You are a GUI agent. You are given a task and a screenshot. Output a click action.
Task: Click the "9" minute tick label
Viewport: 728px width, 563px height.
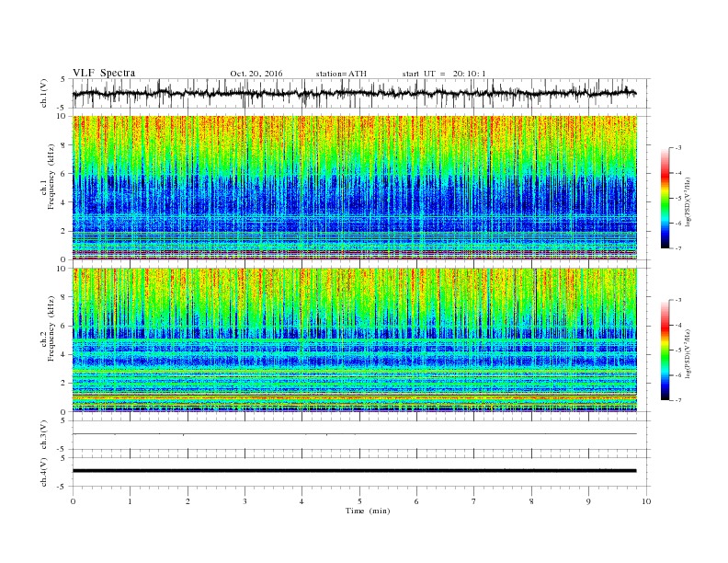(588, 501)
